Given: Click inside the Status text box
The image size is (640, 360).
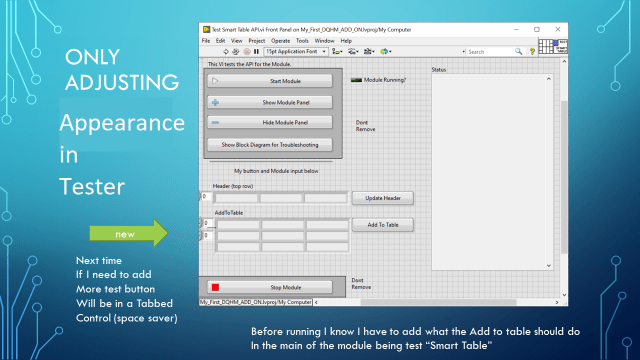Looking at the screenshot, I should (489, 172).
